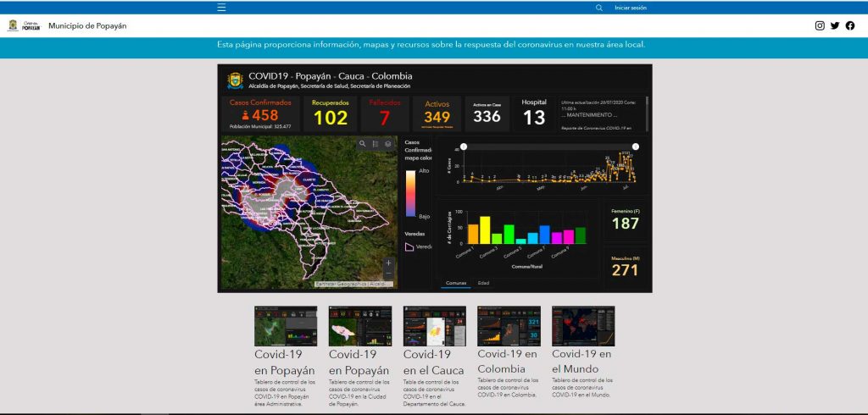The image size is (868, 415).
Task: Click the Activos en Casa 336 indicator
Action: (x=487, y=114)
